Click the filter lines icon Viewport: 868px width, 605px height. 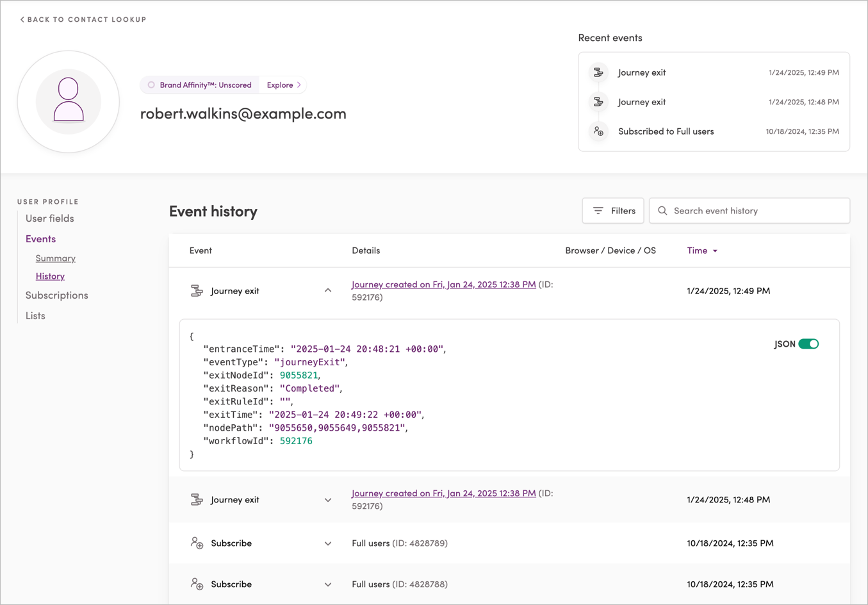(x=598, y=211)
